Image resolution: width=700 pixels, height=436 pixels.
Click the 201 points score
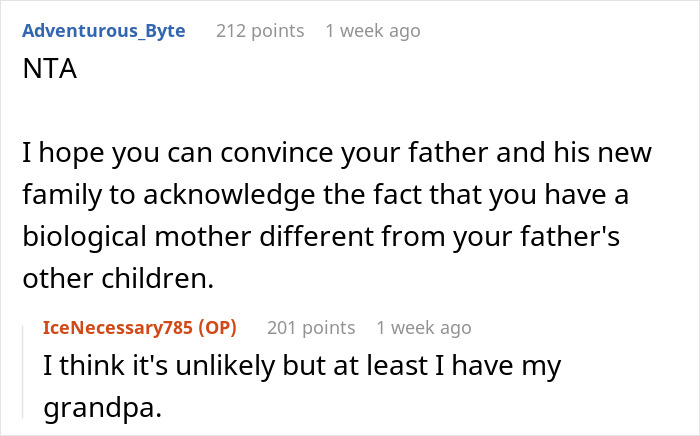[311, 327]
